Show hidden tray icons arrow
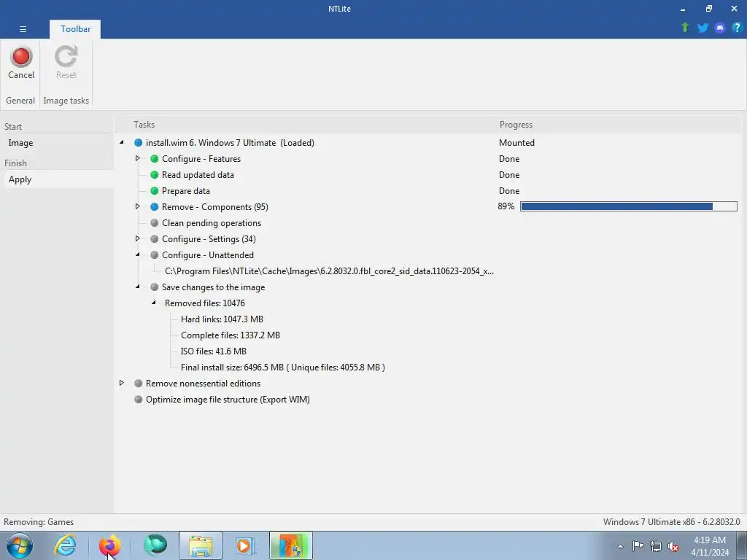This screenshot has height=560, width=747. click(620, 547)
